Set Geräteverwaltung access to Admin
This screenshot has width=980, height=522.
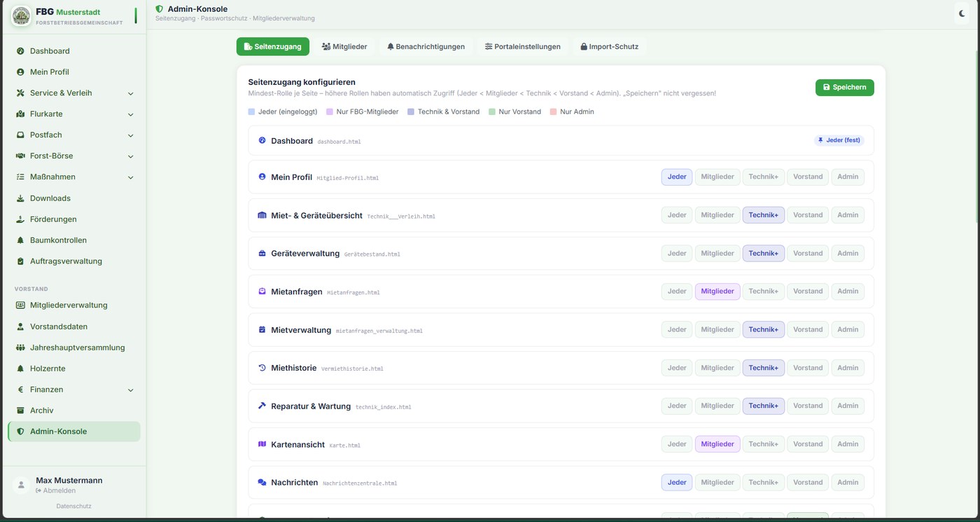[x=848, y=253]
